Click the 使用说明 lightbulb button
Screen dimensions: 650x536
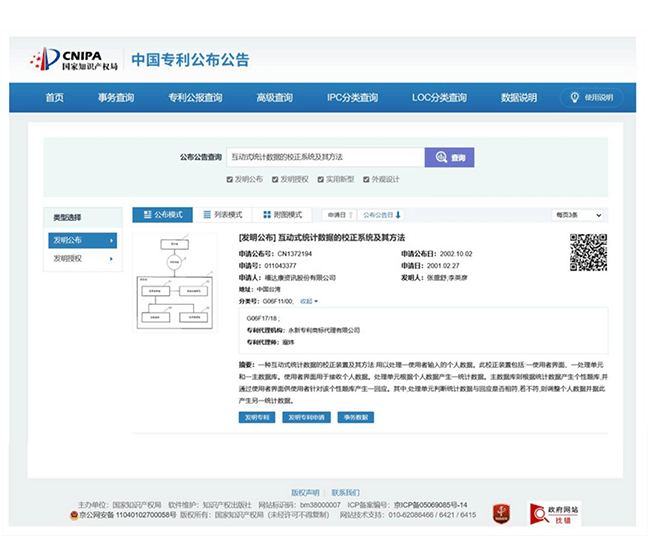coord(590,97)
